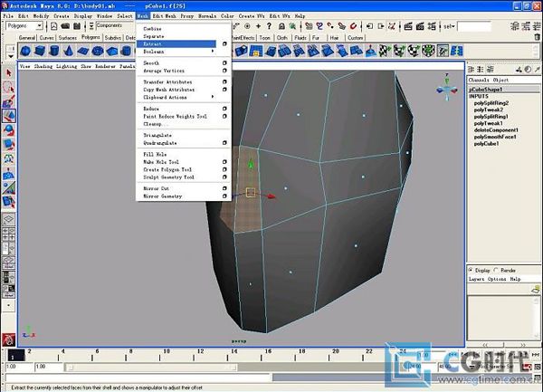Choose the Paint Selection tool
This screenshot has width=543, height=392.
click(x=9, y=101)
